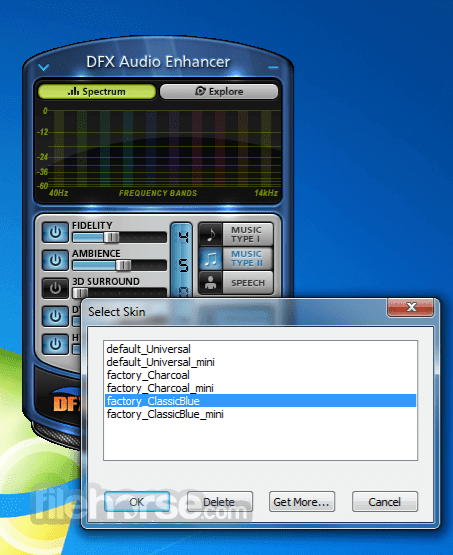Click the Fidelity value digit 4 display

coord(183,237)
